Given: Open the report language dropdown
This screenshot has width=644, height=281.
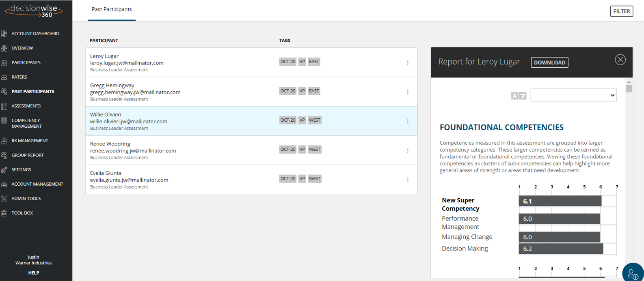Looking at the screenshot, I should click(573, 95).
